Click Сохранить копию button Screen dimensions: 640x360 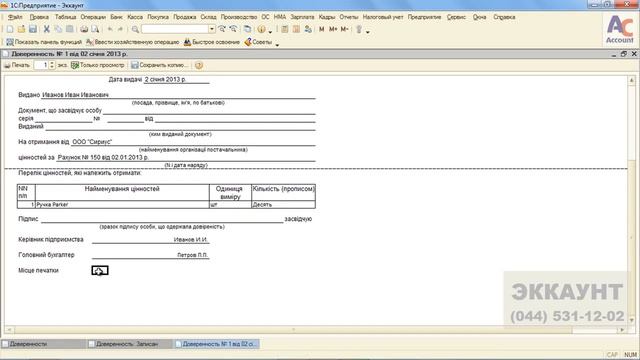[160, 65]
